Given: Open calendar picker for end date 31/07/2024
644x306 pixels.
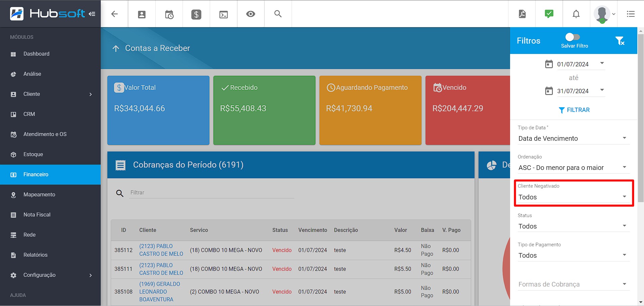Looking at the screenshot, I should click(549, 91).
